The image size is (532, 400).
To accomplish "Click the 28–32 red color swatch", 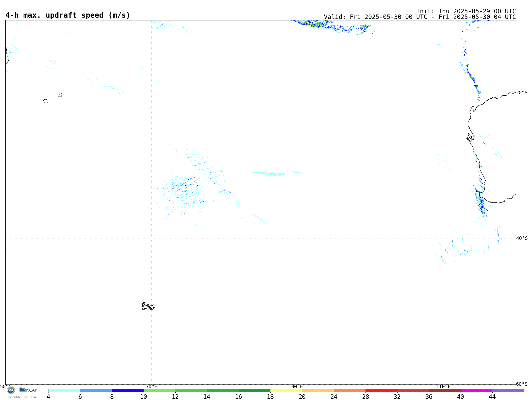I will tap(381, 390).
